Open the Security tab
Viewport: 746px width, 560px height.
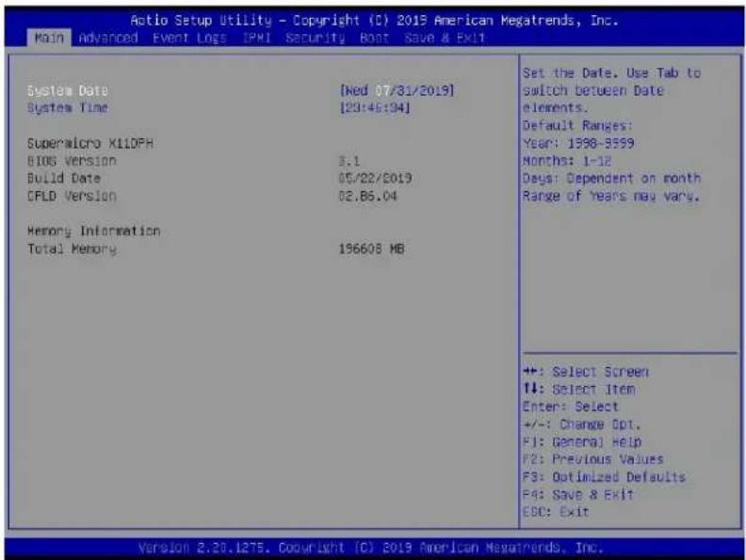(x=315, y=38)
